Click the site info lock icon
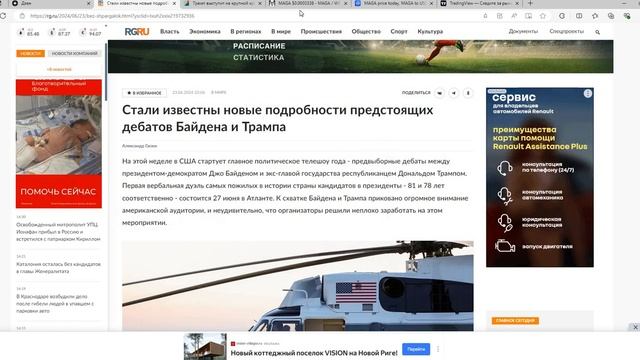 coord(22,16)
